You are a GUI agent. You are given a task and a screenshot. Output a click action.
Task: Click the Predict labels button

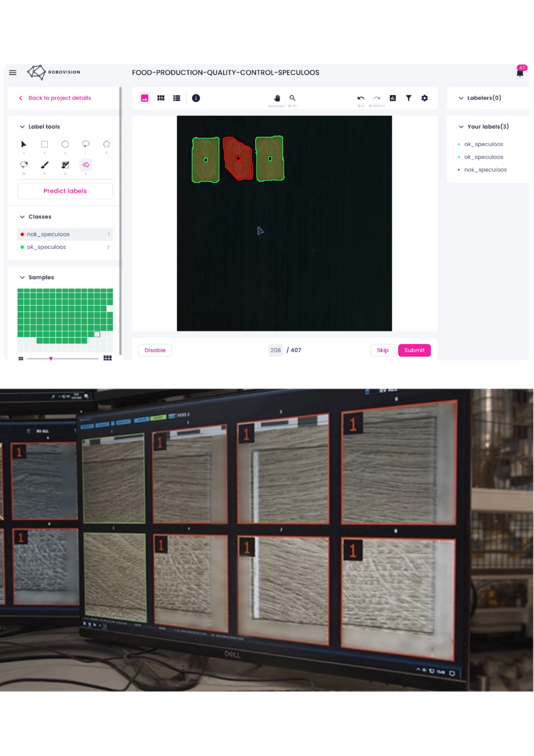(x=65, y=191)
